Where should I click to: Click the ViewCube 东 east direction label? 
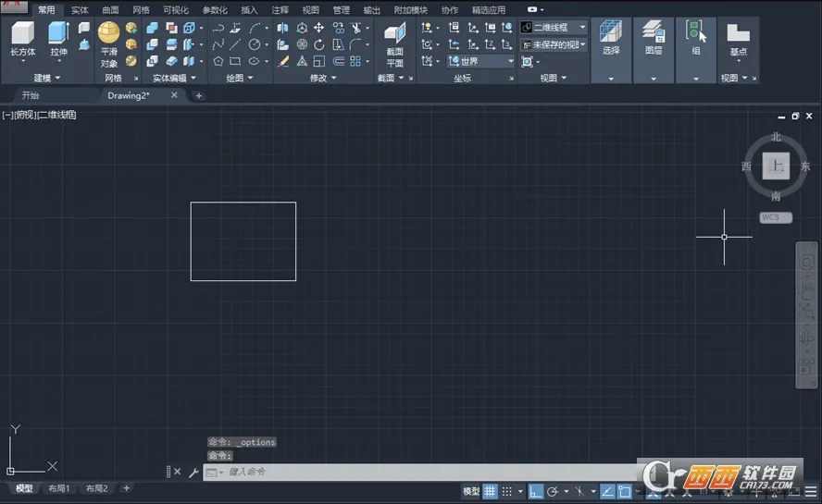coord(805,166)
